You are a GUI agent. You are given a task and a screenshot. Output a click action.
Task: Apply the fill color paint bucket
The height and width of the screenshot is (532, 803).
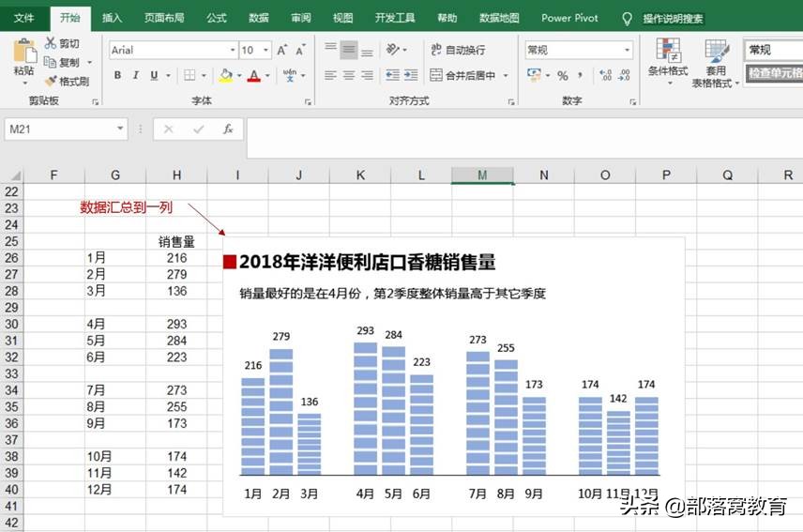[225, 75]
